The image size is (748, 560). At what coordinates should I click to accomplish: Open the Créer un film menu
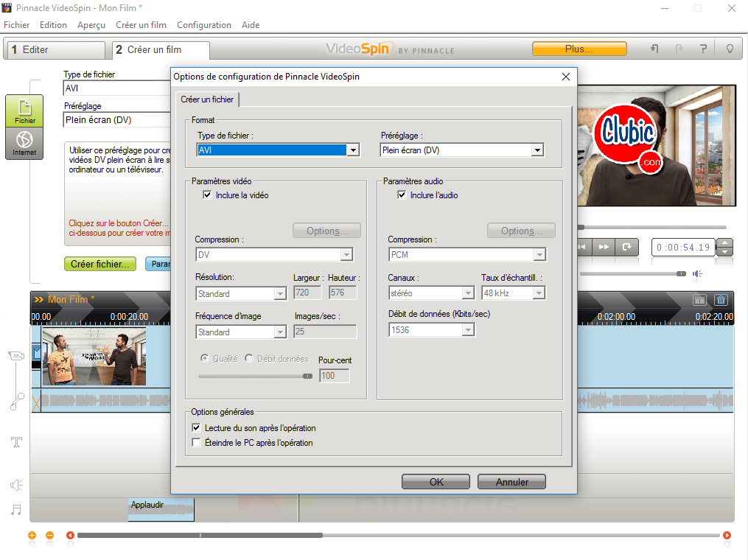coord(141,25)
